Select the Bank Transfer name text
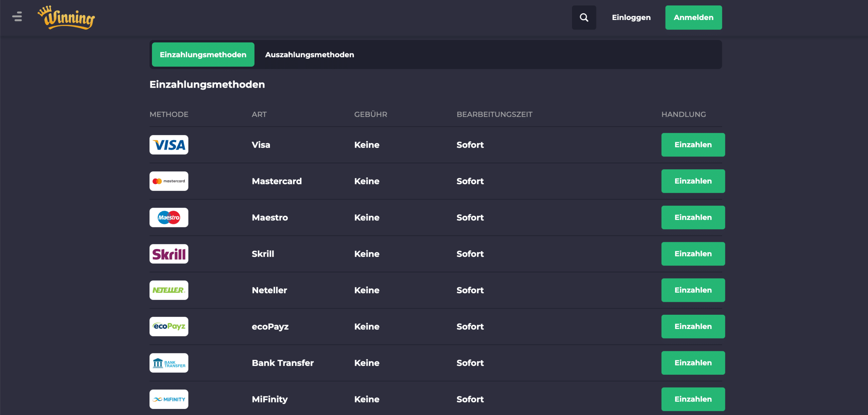The image size is (868, 415). pyautogui.click(x=282, y=363)
